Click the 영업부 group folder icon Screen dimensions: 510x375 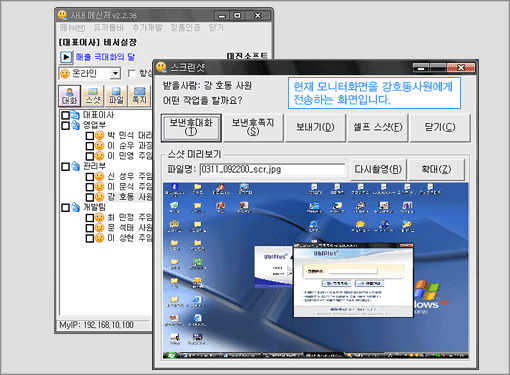(x=75, y=125)
